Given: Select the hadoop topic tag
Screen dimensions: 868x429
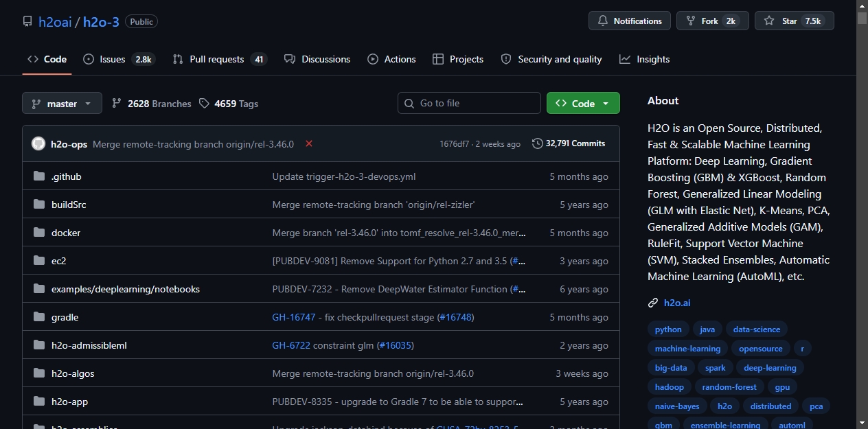Looking at the screenshot, I should coord(670,387).
